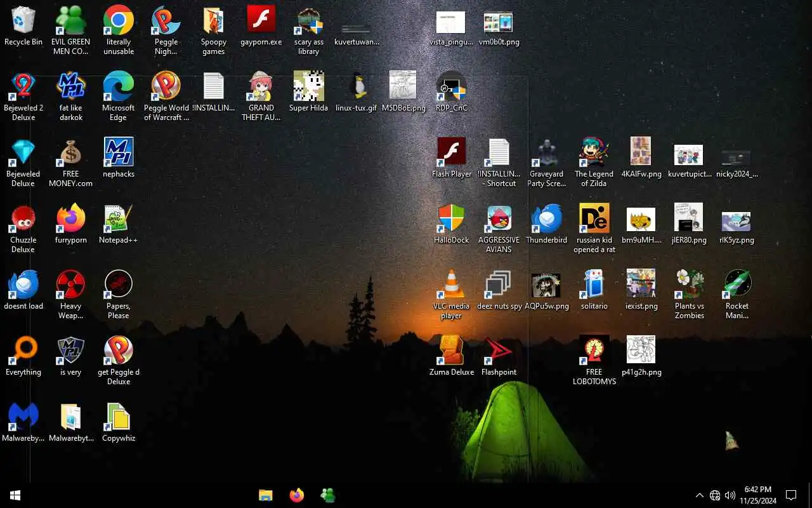The image size is (812, 508).
Task: Click the GRAND THEFT AU... shortcut
Action: click(261, 86)
